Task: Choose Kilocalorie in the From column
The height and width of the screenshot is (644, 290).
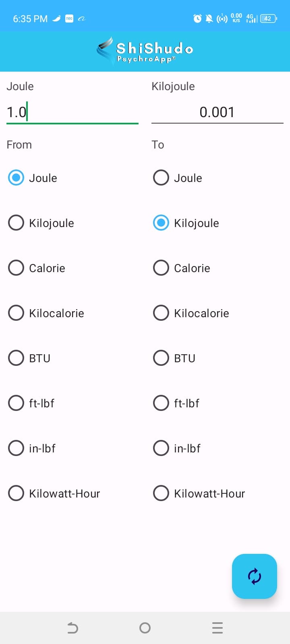Action: [x=16, y=313]
